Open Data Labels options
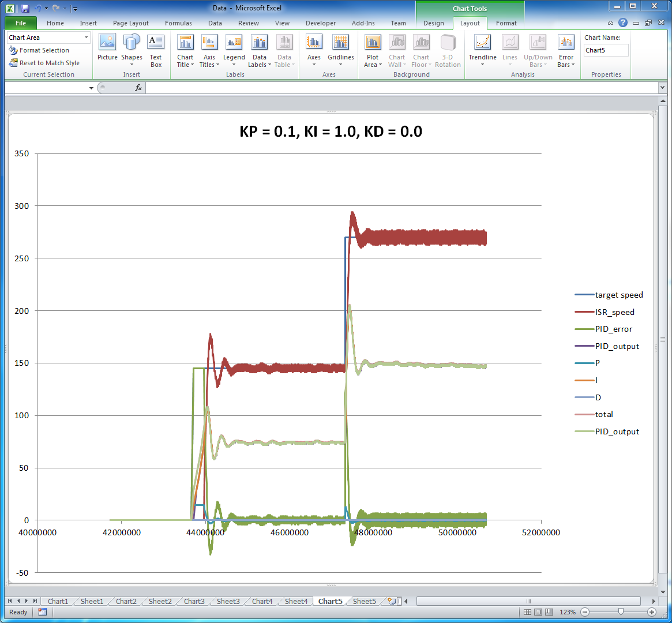The height and width of the screenshot is (623, 672). click(x=260, y=51)
